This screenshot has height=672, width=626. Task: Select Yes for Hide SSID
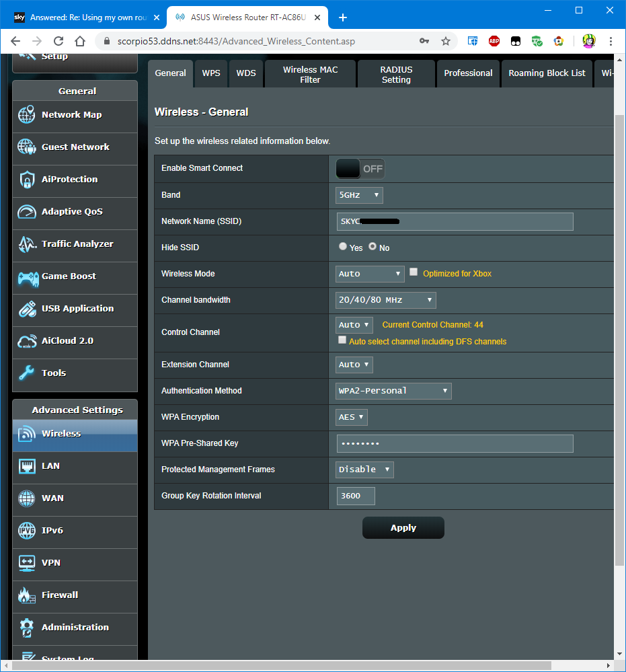(x=343, y=247)
